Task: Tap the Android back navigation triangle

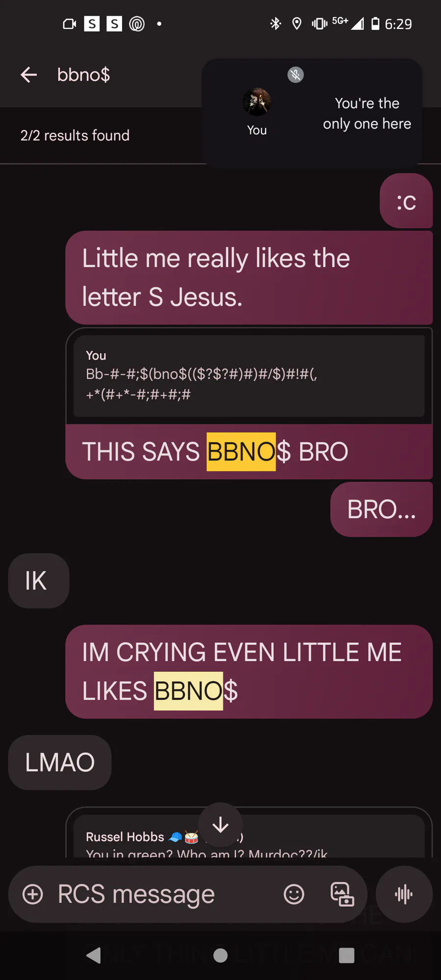Action: pyautogui.click(x=93, y=955)
